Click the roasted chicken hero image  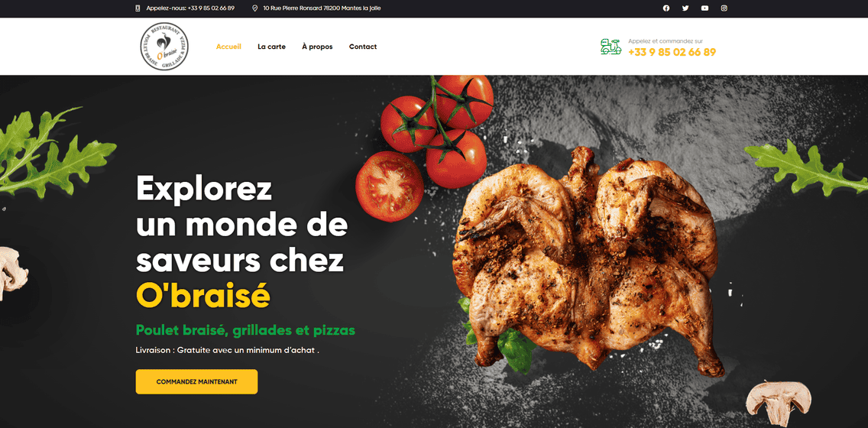pyautogui.click(x=588, y=262)
